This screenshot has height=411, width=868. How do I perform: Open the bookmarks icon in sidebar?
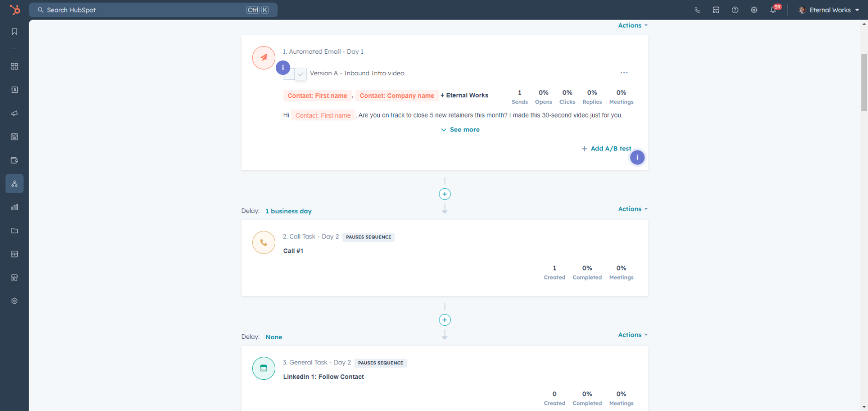(15, 32)
